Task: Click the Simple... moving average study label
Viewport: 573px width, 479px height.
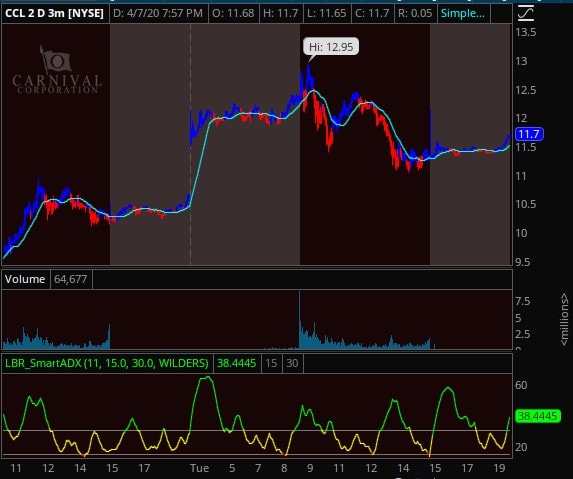Action: tap(463, 14)
